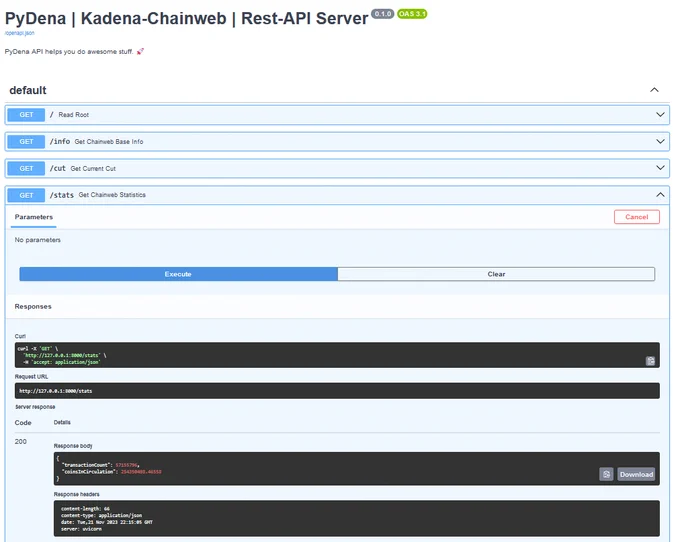Screen dimensions: 680x542
Task: Click the transactionCount value in response
Action: tap(127, 465)
